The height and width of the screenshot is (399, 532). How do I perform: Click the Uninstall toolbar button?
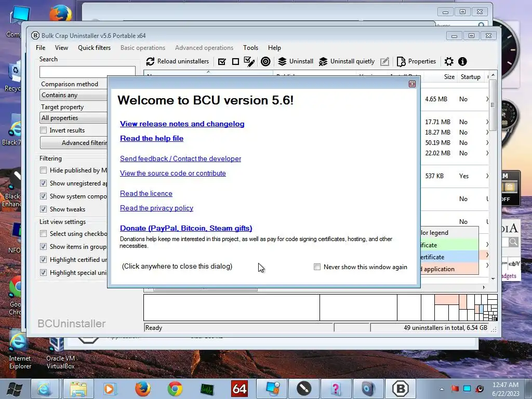point(296,61)
